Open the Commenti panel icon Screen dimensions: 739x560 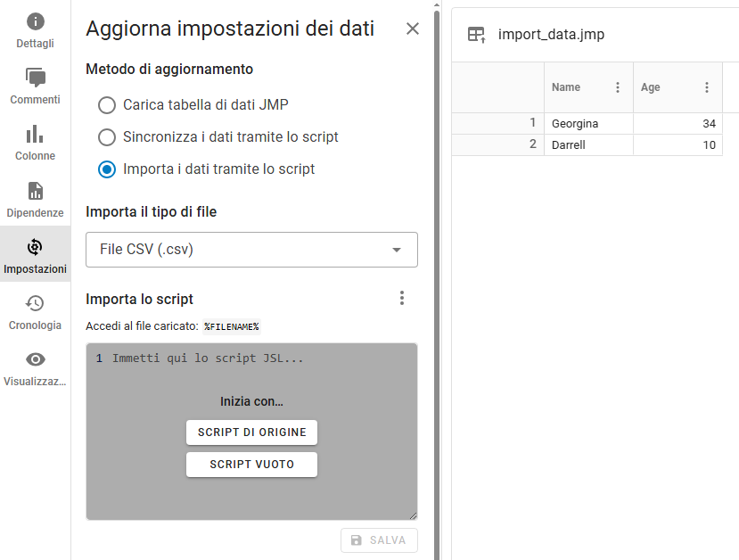tap(36, 78)
